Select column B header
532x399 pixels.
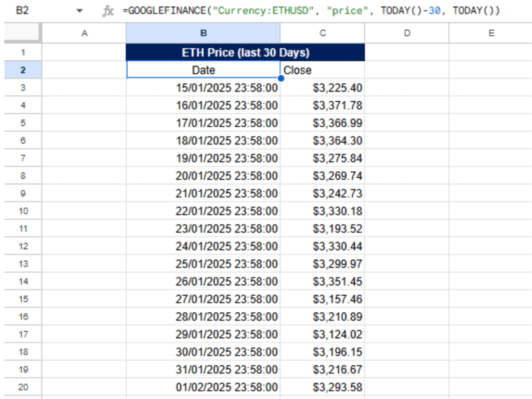coord(203,33)
